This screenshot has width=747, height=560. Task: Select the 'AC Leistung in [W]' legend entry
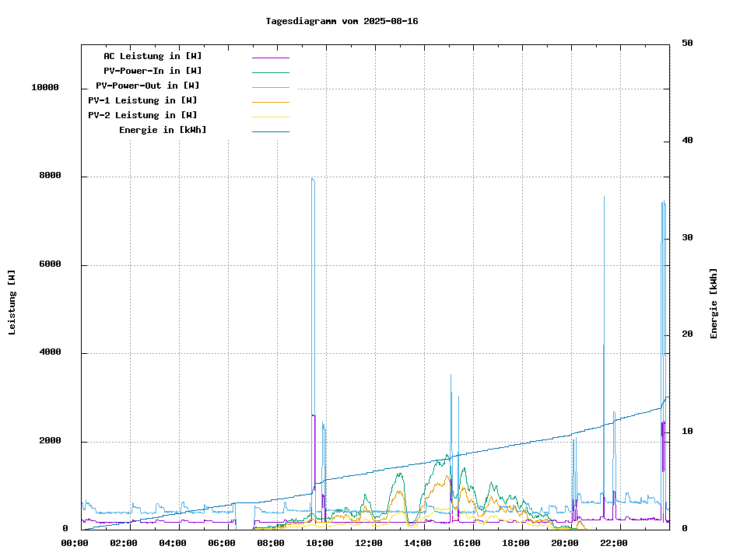click(153, 56)
